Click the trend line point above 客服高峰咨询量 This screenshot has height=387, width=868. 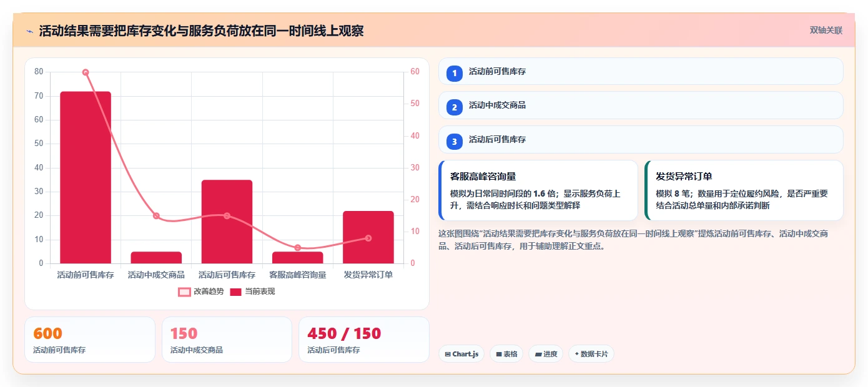coord(298,248)
